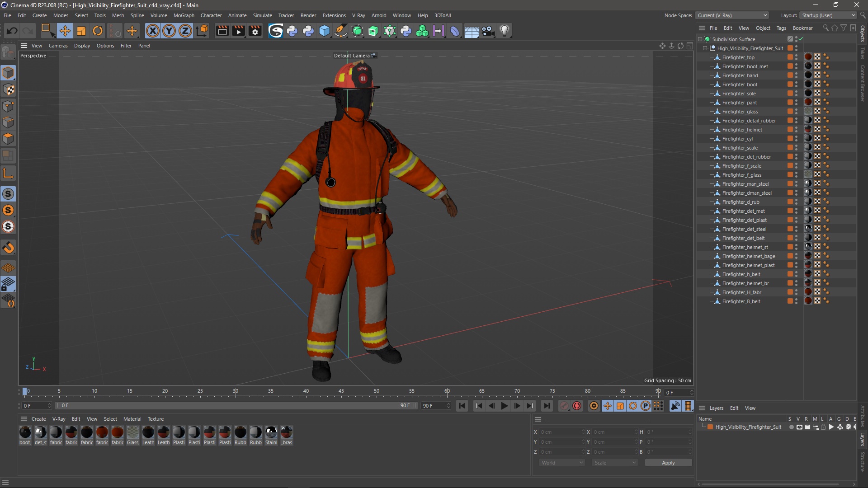Open the MoGraph menu
This screenshot has height=488, width=868.
(184, 15)
